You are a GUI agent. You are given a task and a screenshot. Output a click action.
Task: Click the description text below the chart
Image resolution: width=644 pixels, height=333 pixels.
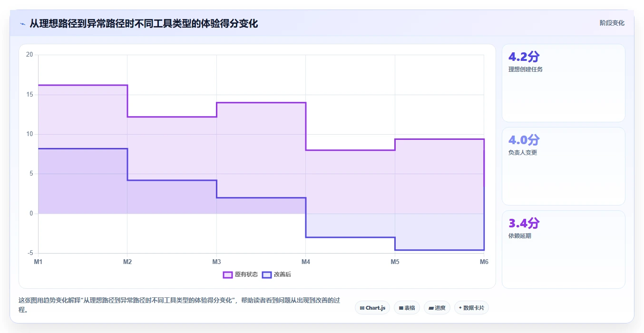pyautogui.click(x=180, y=305)
